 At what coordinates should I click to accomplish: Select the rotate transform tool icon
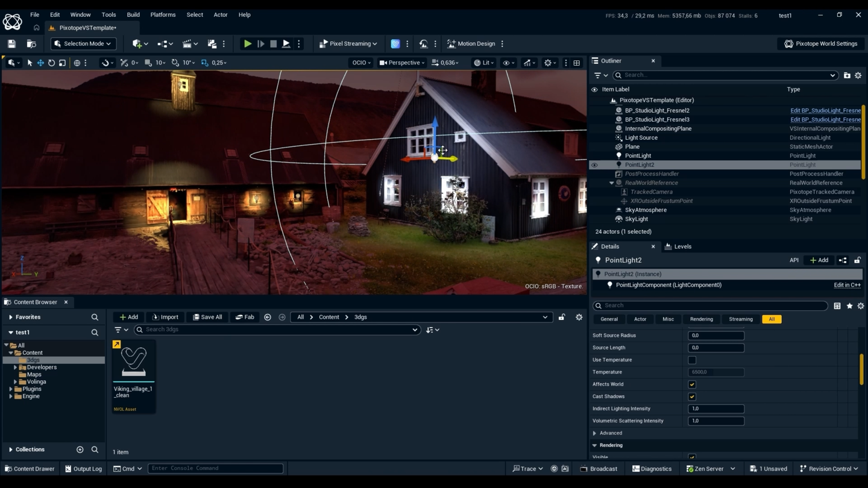51,63
